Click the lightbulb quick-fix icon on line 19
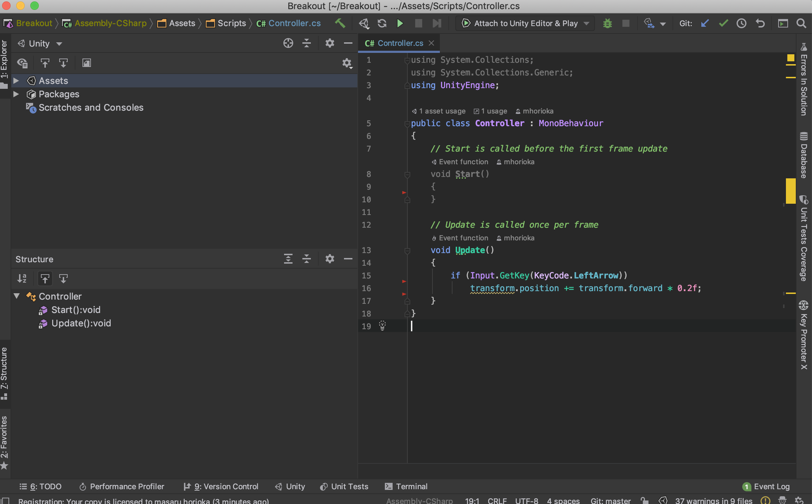Image resolution: width=812 pixels, height=504 pixels. pyautogui.click(x=382, y=326)
